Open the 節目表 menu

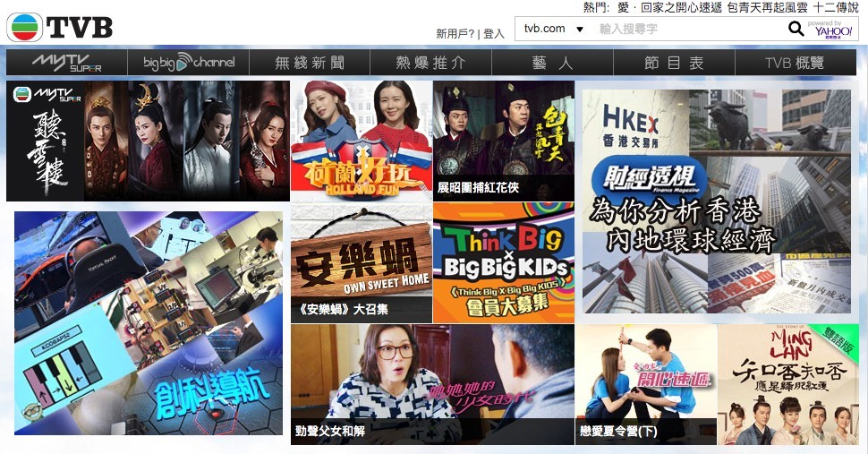click(674, 63)
